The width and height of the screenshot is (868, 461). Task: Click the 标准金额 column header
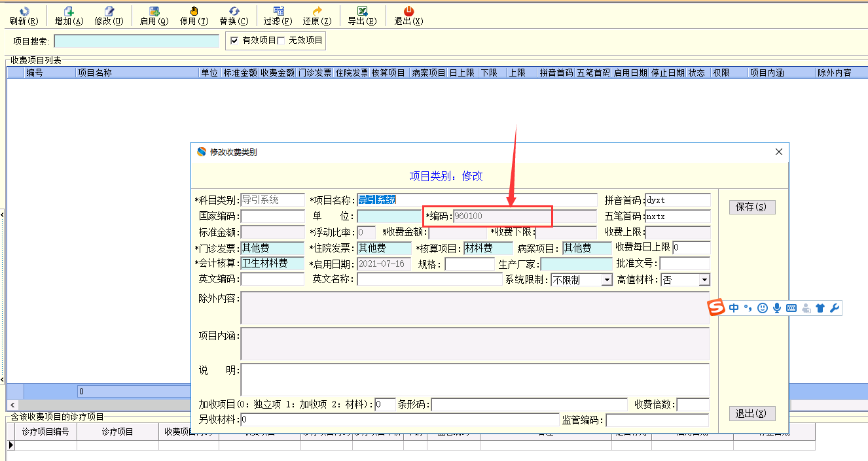(240, 73)
